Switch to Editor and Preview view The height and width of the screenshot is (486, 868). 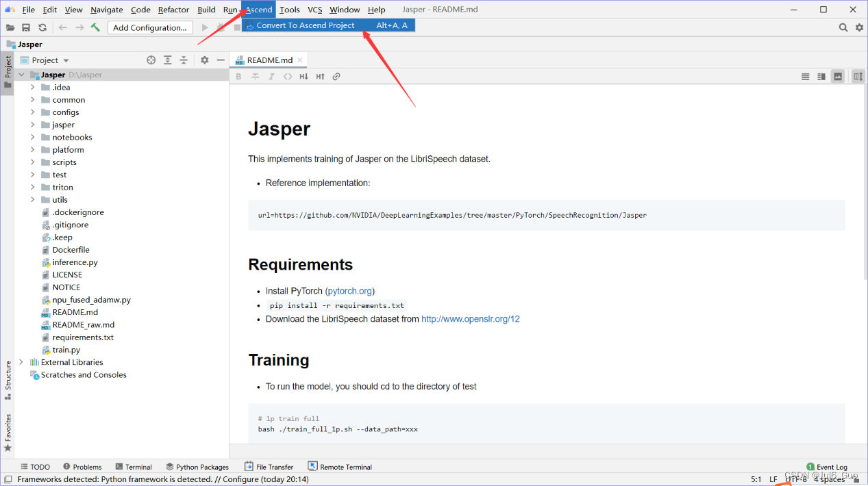821,77
